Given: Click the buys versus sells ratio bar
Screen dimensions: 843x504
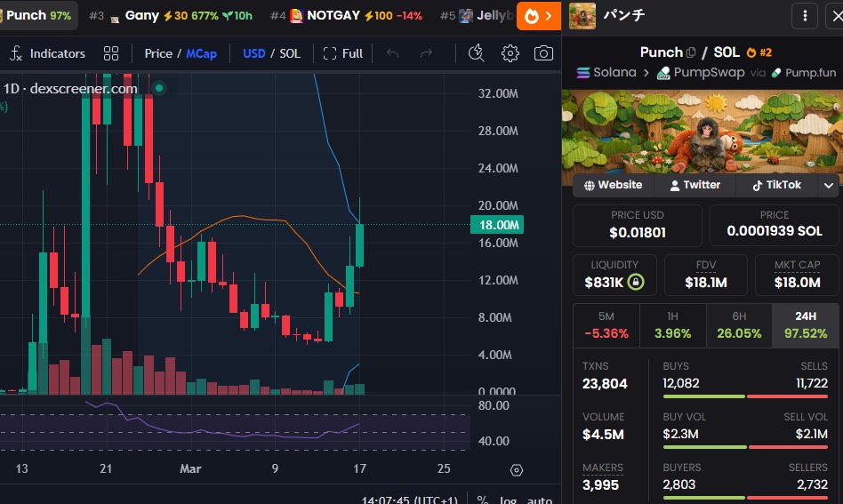Looking at the screenshot, I should pyautogui.click(x=745, y=396).
